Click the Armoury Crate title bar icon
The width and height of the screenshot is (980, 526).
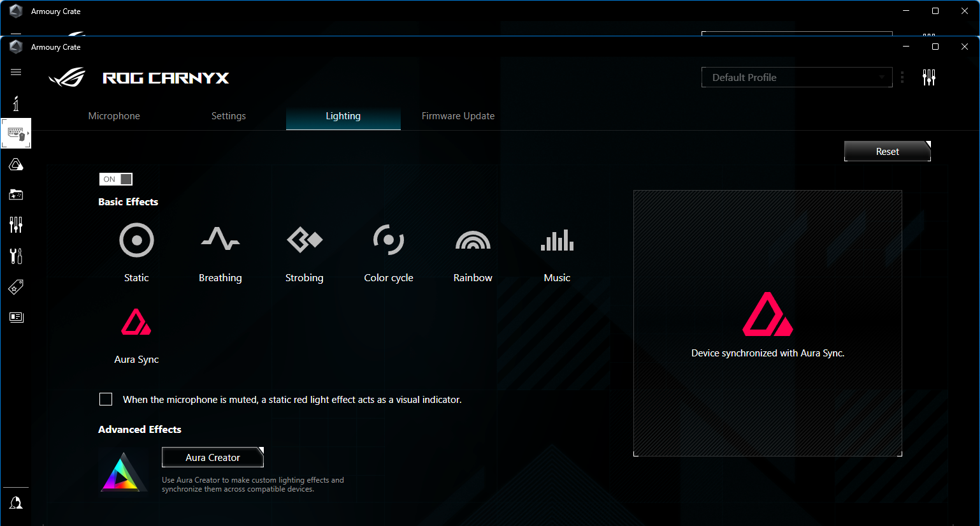coord(16,47)
